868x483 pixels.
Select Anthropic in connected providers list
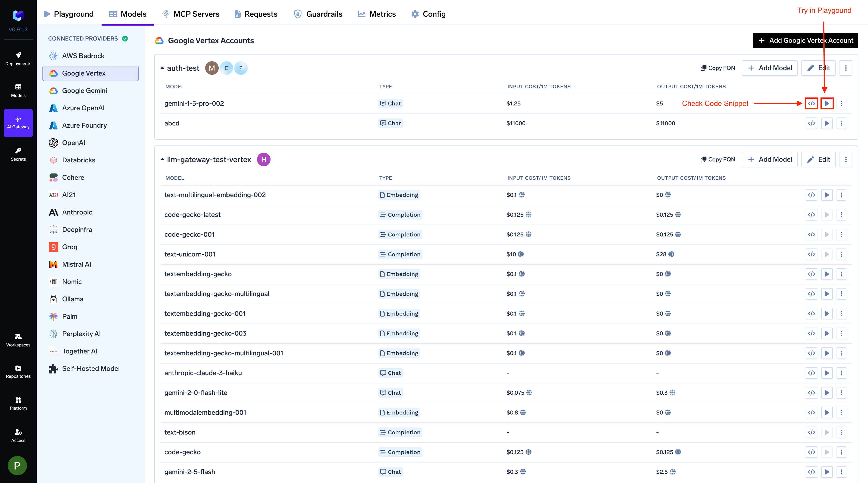pos(77,212)
